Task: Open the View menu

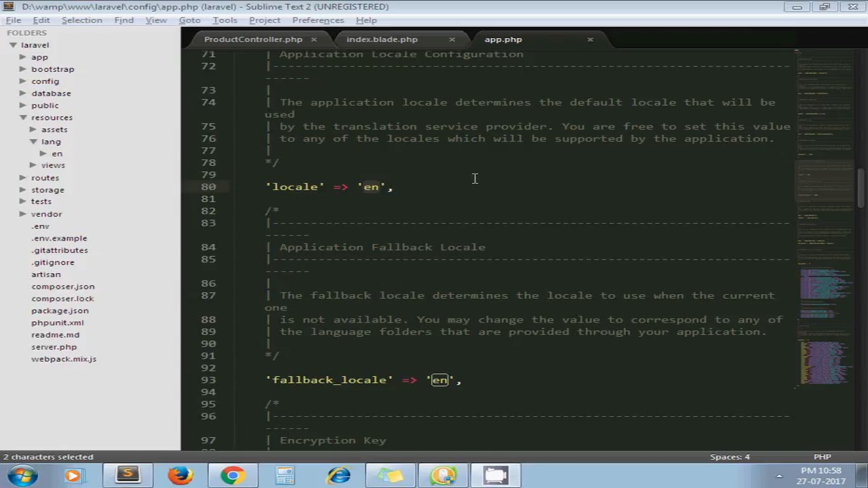Action: click(x=156, y=20)
